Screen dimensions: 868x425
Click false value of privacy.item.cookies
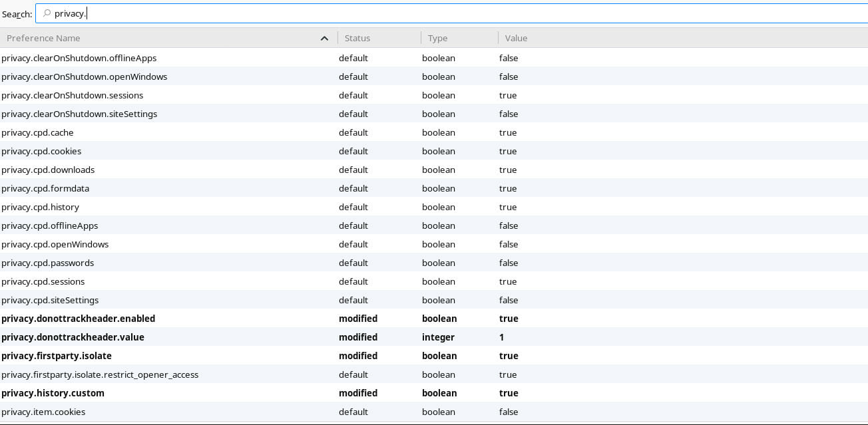pos(509,412)
